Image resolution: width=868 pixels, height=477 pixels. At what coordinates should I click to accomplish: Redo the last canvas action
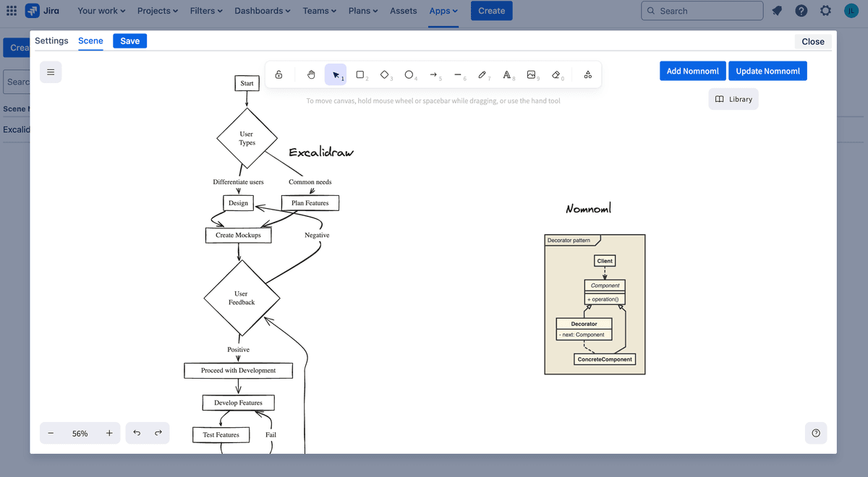158,434
